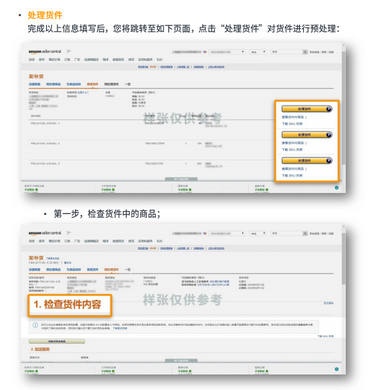Click 下载 SKU 列表 link under third yellow button
Screen dimensions: 386x390
(x=292, y=175)
